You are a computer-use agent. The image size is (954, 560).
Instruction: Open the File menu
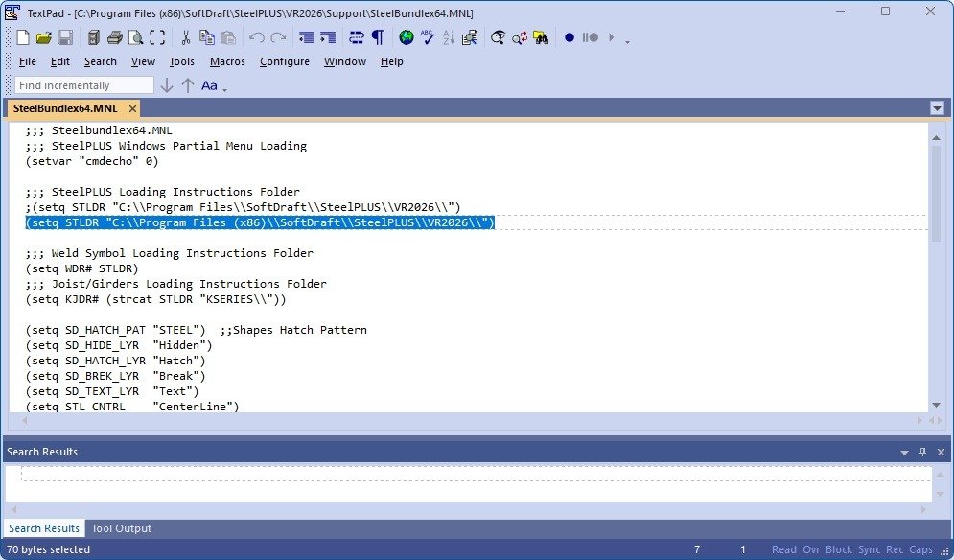28,61
